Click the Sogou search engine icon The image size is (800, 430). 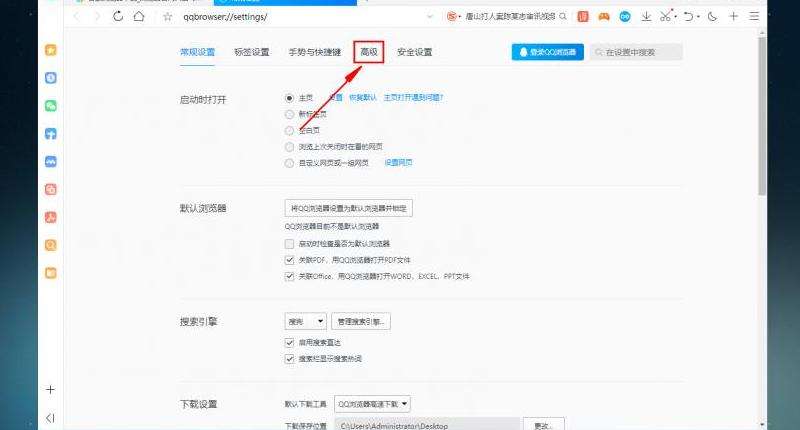pos(452,16)
